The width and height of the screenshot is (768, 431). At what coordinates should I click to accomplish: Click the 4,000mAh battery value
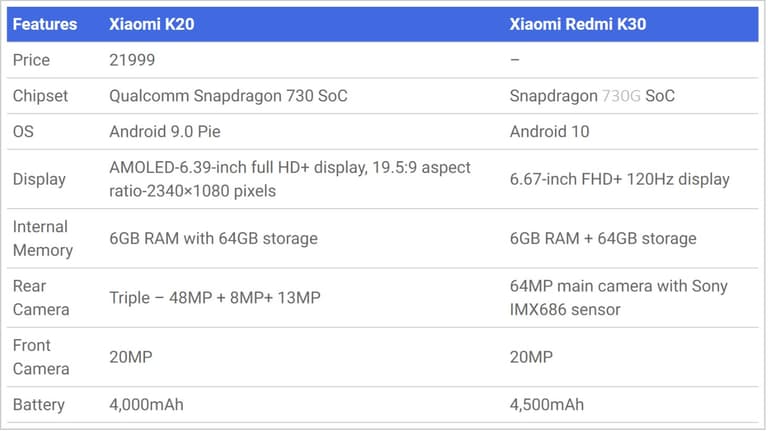[x=146, y=404]
